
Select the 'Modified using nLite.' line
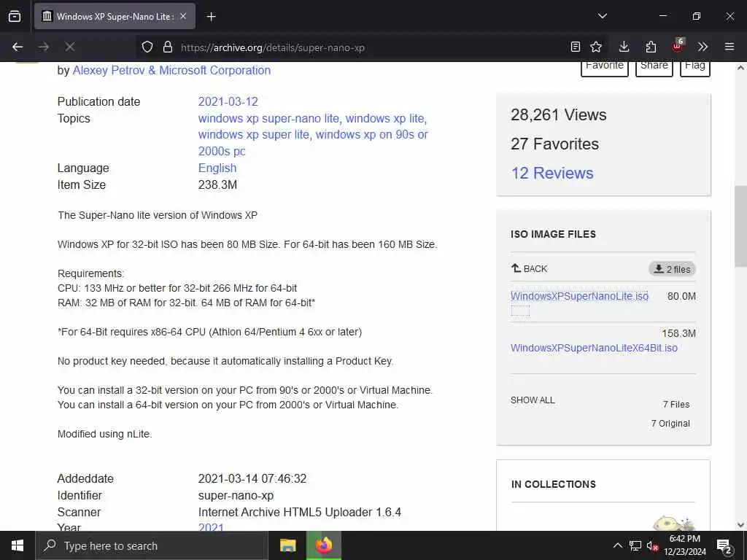[105, 435]
